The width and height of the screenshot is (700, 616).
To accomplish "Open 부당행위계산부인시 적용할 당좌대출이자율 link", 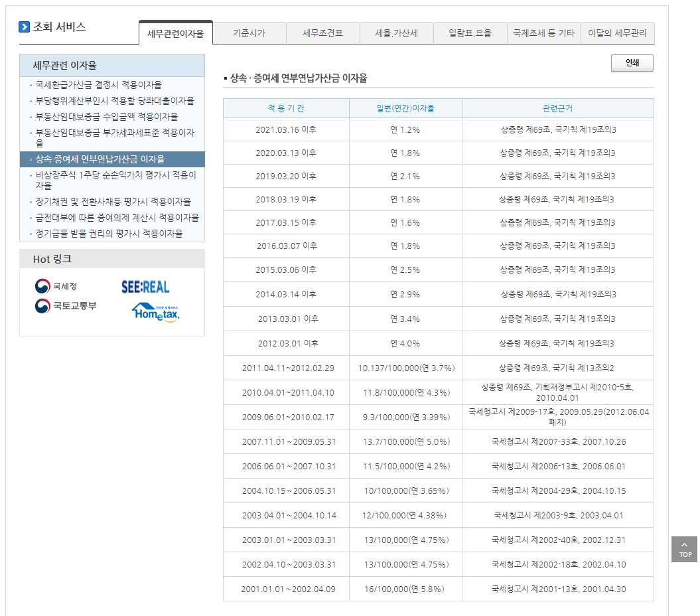I will click(x=115, y=101).
